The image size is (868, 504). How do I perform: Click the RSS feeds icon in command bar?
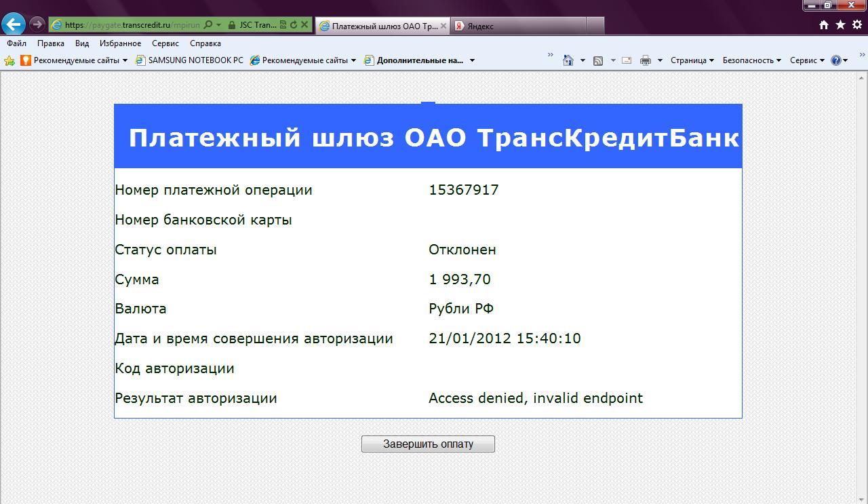click(598, 60)
